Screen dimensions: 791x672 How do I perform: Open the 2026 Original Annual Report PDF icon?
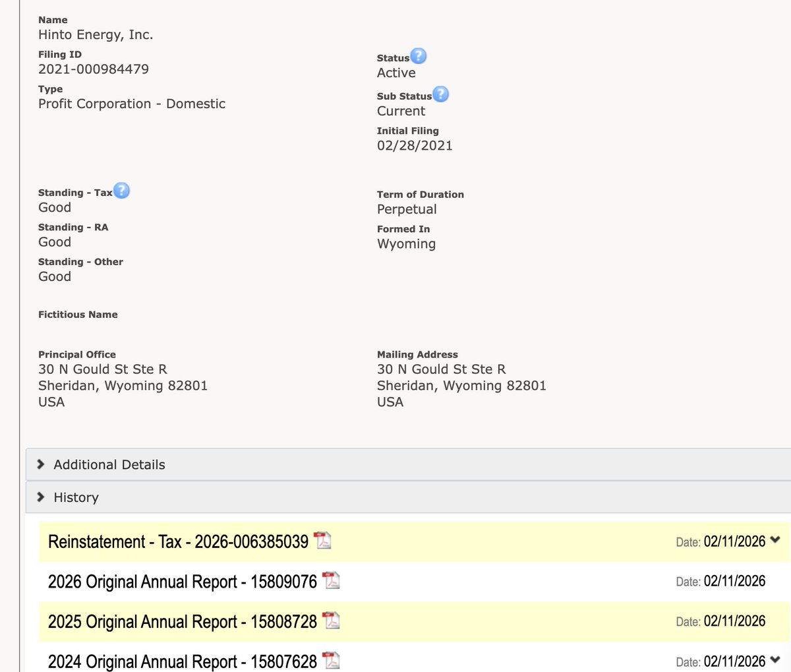(331, 580)
